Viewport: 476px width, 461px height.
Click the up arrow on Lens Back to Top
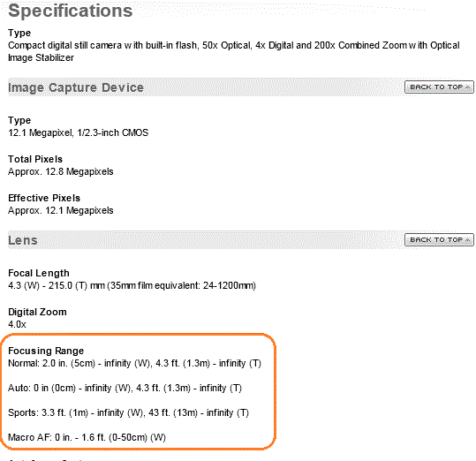tap(467, 240)
